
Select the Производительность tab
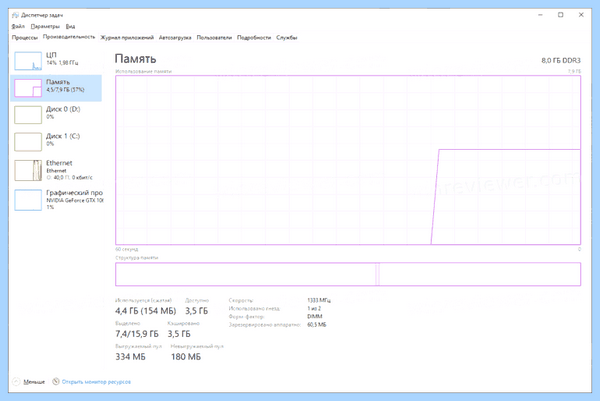pos(69,37)
